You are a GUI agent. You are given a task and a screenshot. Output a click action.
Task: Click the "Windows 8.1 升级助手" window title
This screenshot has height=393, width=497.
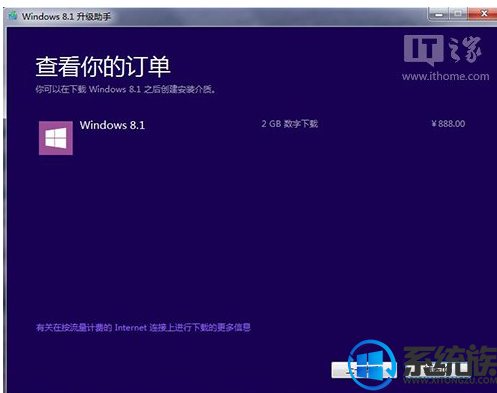(x=66, y=16)
